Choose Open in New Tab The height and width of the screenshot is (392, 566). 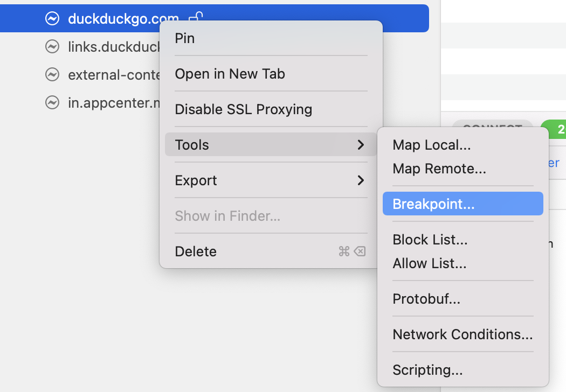271,74
